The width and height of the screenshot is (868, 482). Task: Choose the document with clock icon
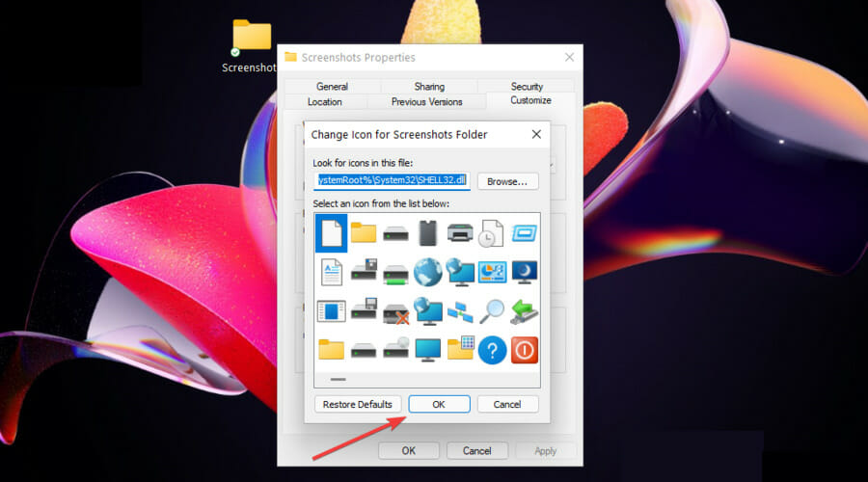[x=491, y=233]
